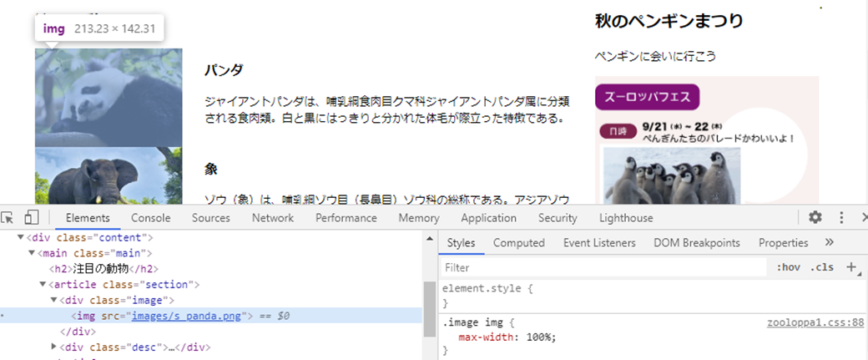Show more Styles pane tabs chevron

point(830,242)
